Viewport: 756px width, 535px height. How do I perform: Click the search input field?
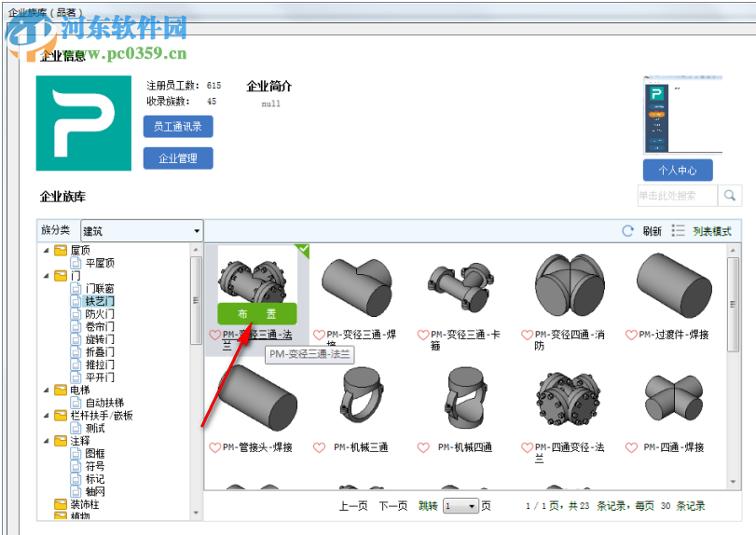coord(678,196)
